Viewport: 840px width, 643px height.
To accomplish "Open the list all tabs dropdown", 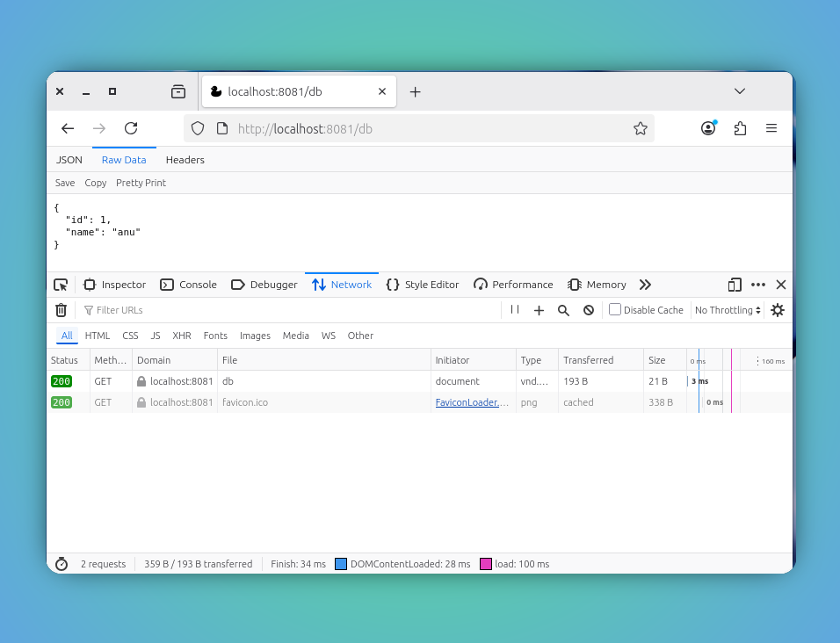I will [x=740, y=91].
